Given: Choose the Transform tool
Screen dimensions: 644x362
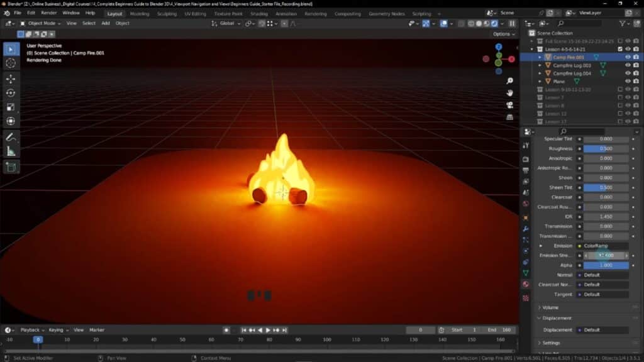Looking at the screenshot, I should point(11,121).
